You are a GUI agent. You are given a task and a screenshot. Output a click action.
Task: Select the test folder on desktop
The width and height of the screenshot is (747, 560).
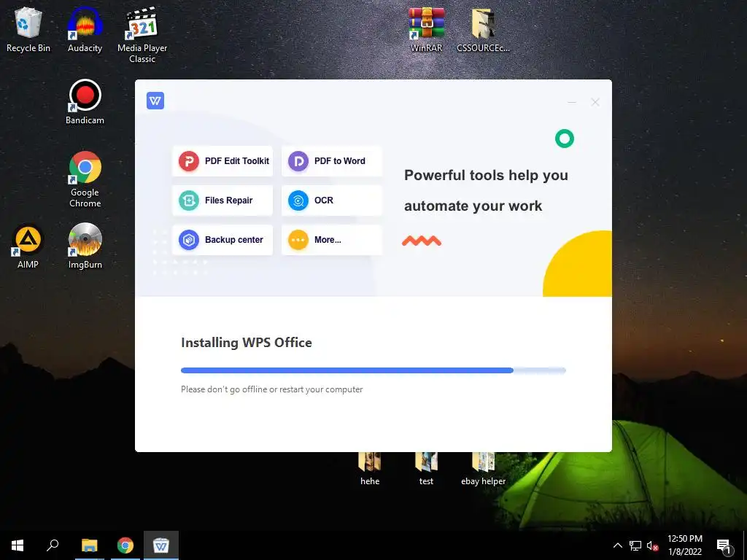click(426, 470)
